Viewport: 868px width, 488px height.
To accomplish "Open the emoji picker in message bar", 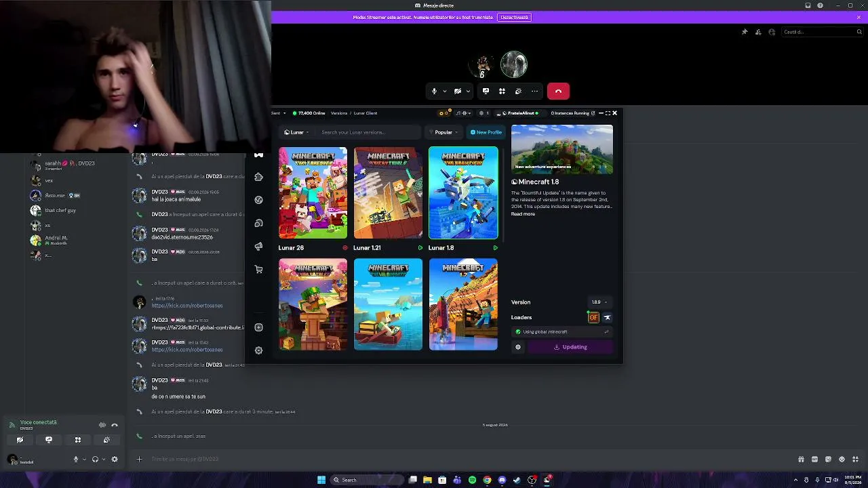I will (842, 459).
